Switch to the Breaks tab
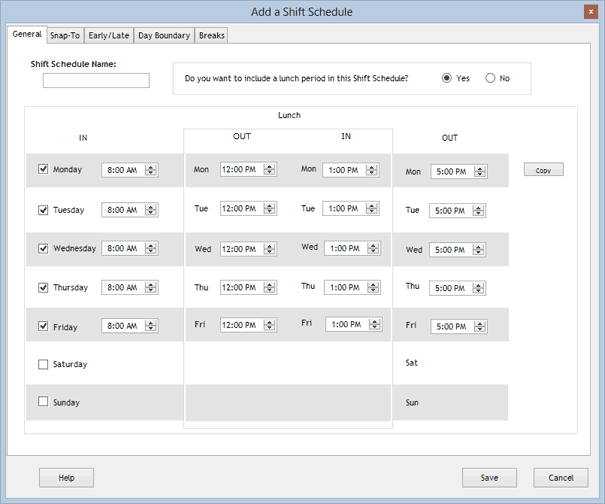This screenshot has width=605, height=504. (x=211, y=36)
